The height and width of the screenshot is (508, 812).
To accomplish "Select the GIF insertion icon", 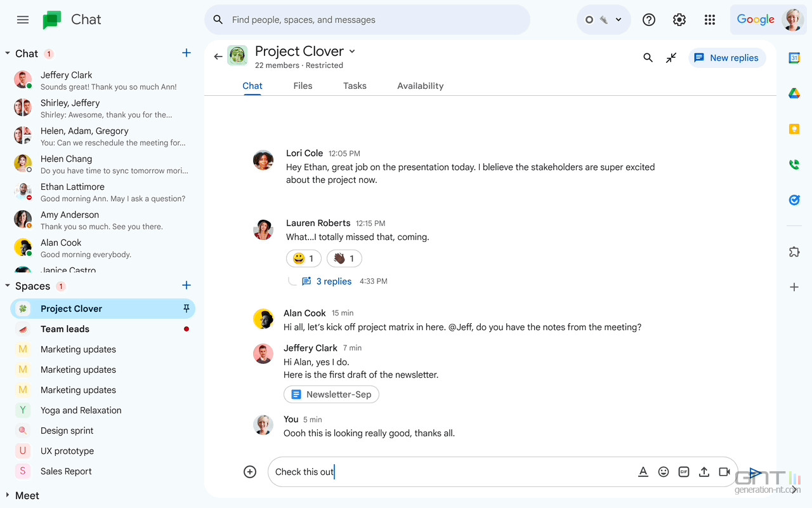I will 684,472.
